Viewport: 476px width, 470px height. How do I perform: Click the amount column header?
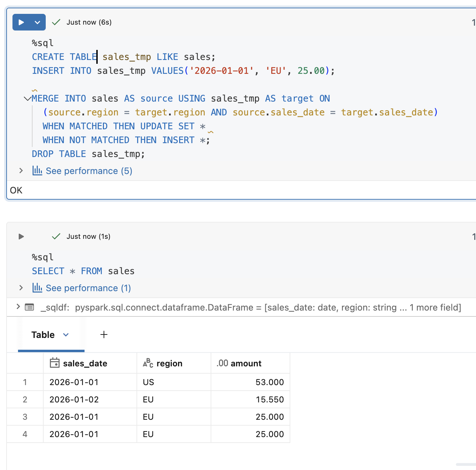pos(246,363)
